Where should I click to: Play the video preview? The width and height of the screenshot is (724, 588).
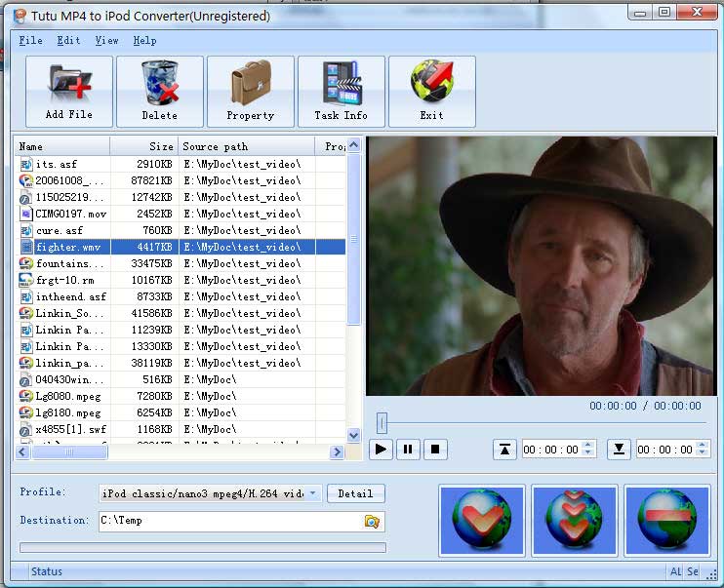[x=381, y=450]
